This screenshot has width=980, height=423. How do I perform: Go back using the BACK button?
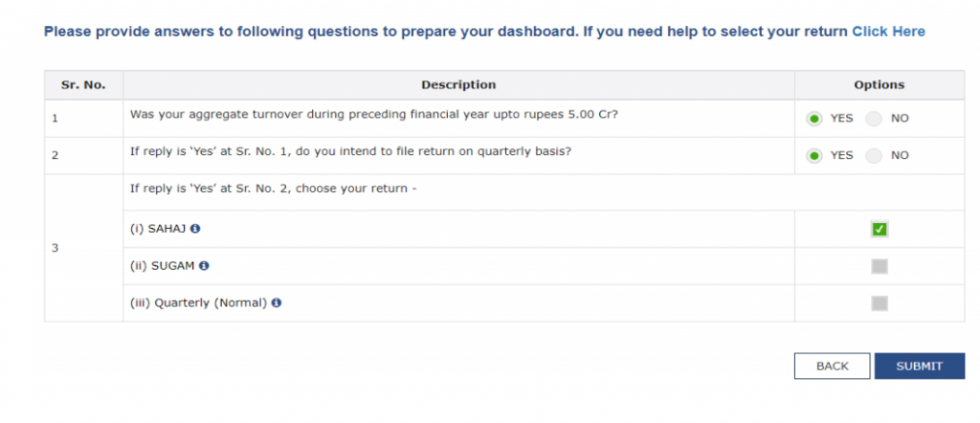click(x=832, y=367)
